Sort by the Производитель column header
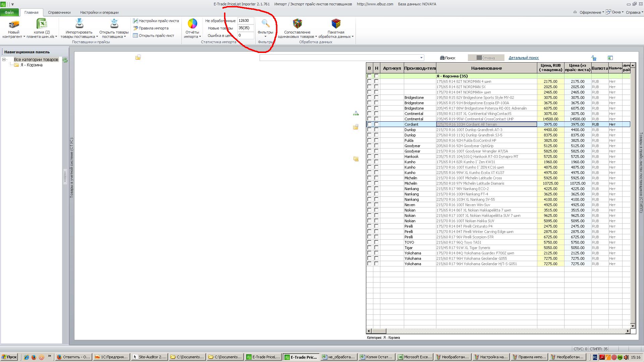644x362 pixels. [420, 68]
